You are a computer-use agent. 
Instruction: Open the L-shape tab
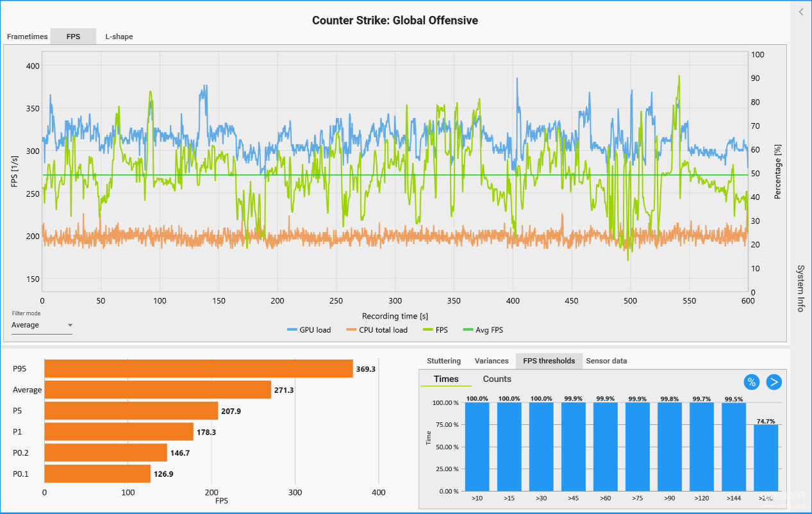[x=119, y=37]
